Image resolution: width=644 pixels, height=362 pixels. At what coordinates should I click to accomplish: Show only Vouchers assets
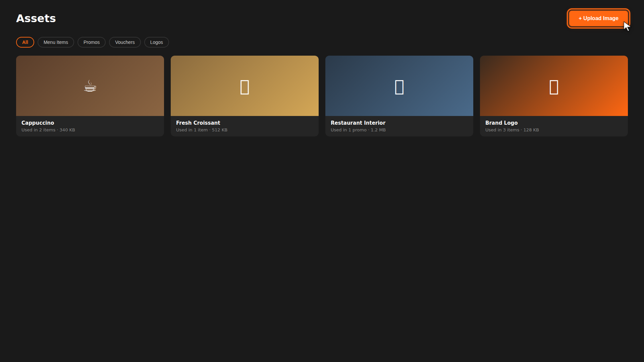pos(125,42)
